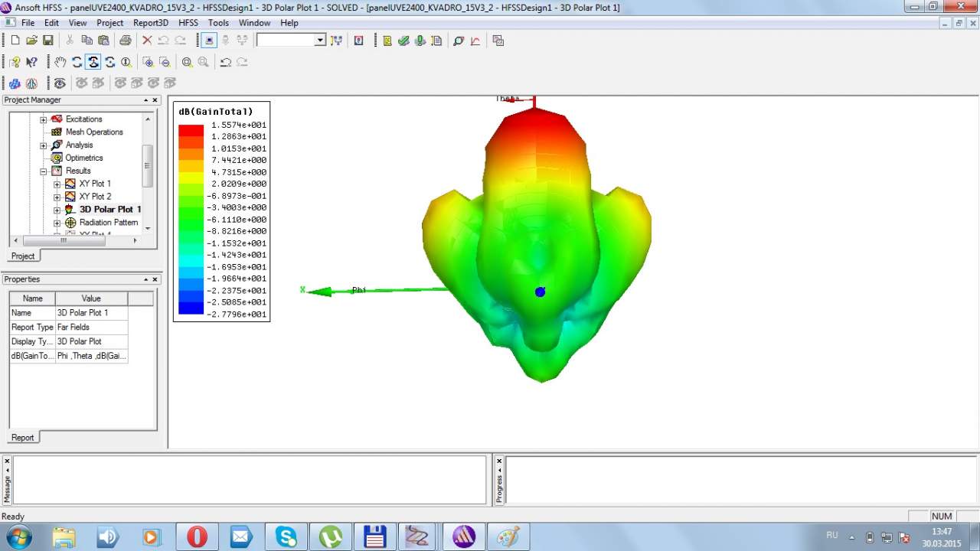Viewport: 980px width, 551px height.
Task: Open the Report3D menu
Action: (x=150, y=23)
